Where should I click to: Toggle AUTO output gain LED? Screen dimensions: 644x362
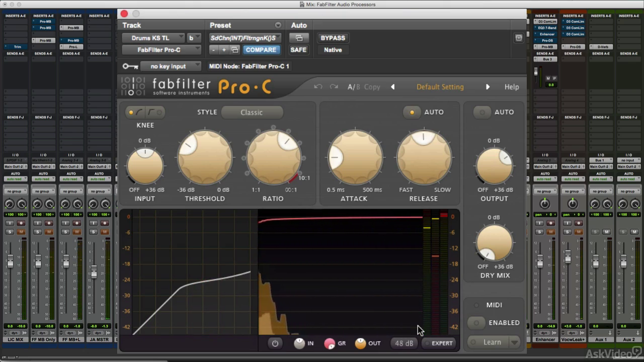pyautogui.click(x=482, y=112)
